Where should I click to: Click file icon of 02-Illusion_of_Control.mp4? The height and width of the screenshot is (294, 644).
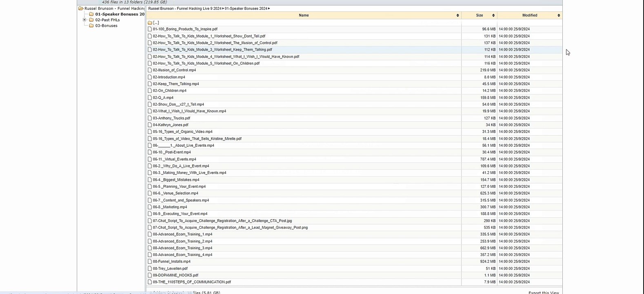150,70
